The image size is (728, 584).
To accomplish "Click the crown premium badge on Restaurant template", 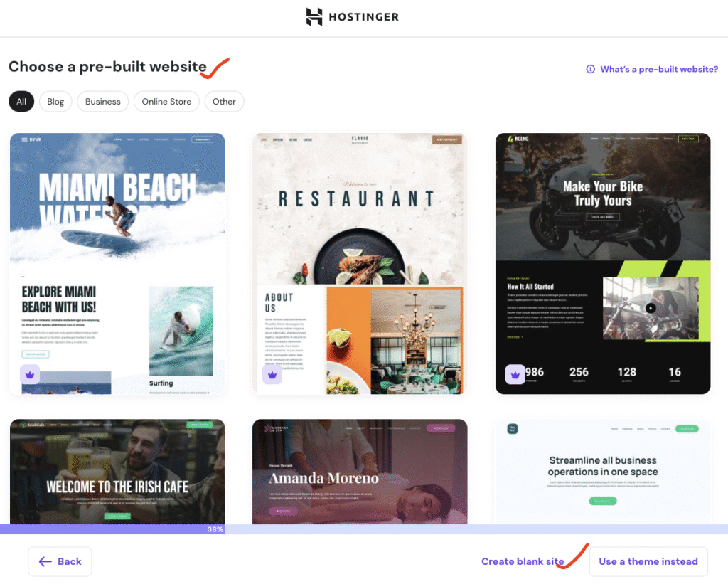I will tap(272, 374).
